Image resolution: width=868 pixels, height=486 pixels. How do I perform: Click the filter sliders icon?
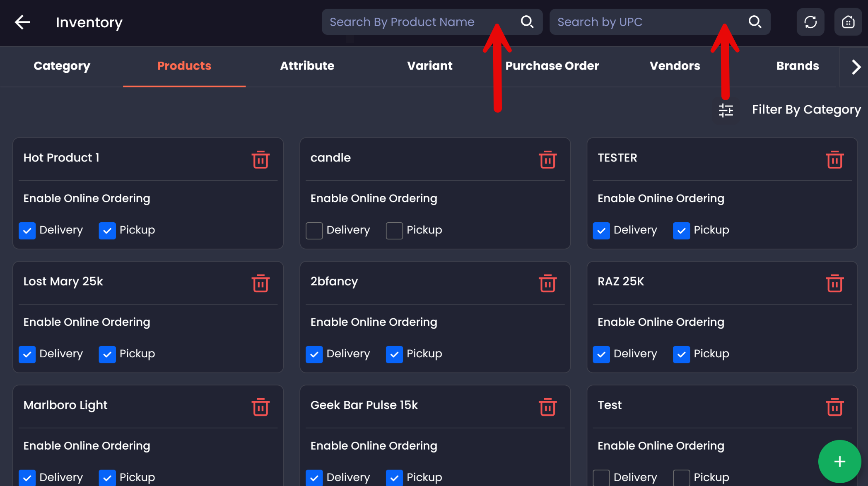726,110
